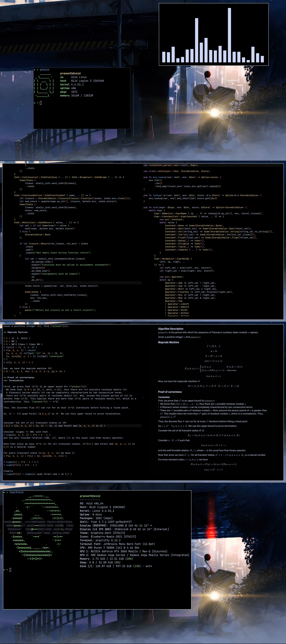The image size is (286, 644).
Task: Click the 'fastfetch' command in the bottom terminal
Action: click(17, 492)
